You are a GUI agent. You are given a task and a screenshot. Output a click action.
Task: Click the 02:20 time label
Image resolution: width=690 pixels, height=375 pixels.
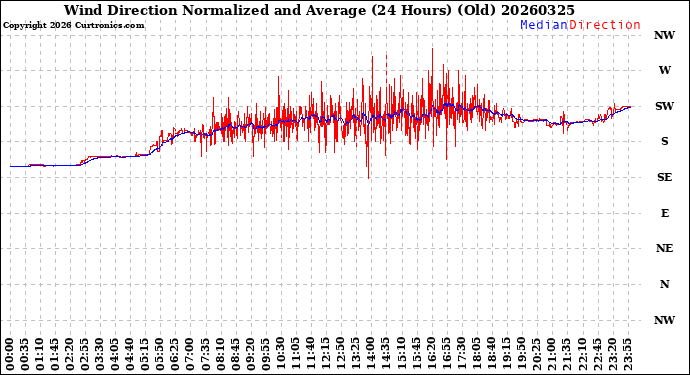click(x=70, y=354)
